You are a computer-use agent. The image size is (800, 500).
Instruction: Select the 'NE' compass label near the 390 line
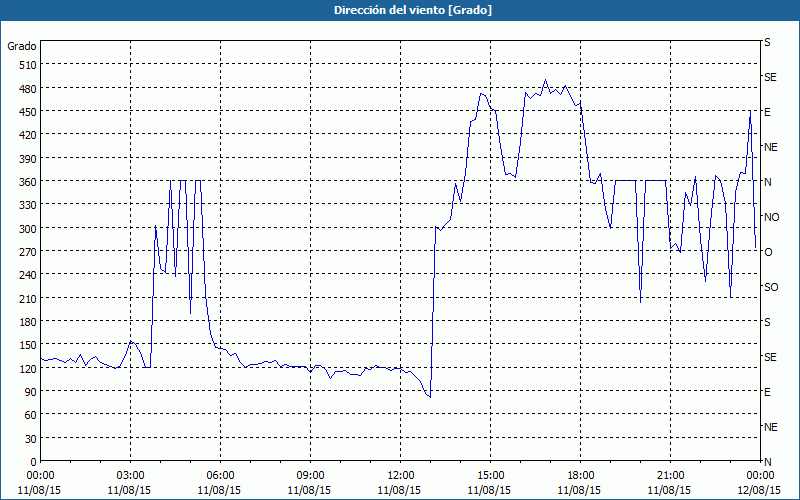(770, 147)
